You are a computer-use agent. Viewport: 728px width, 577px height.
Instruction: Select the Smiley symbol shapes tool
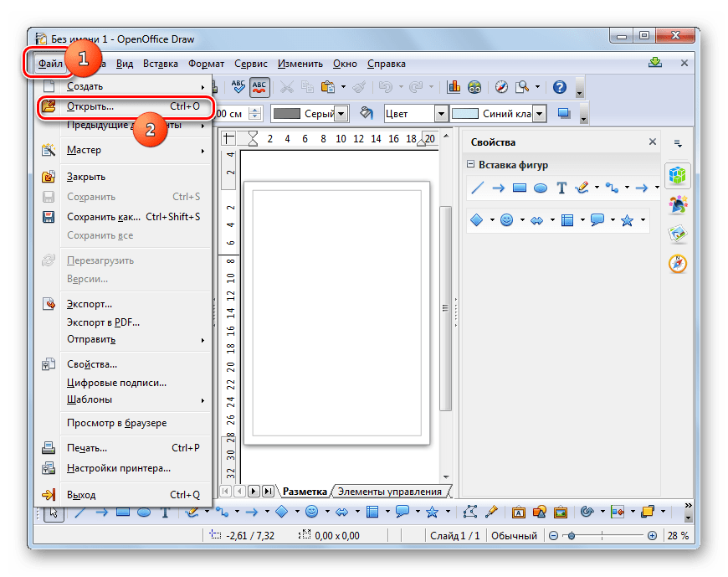506,221
